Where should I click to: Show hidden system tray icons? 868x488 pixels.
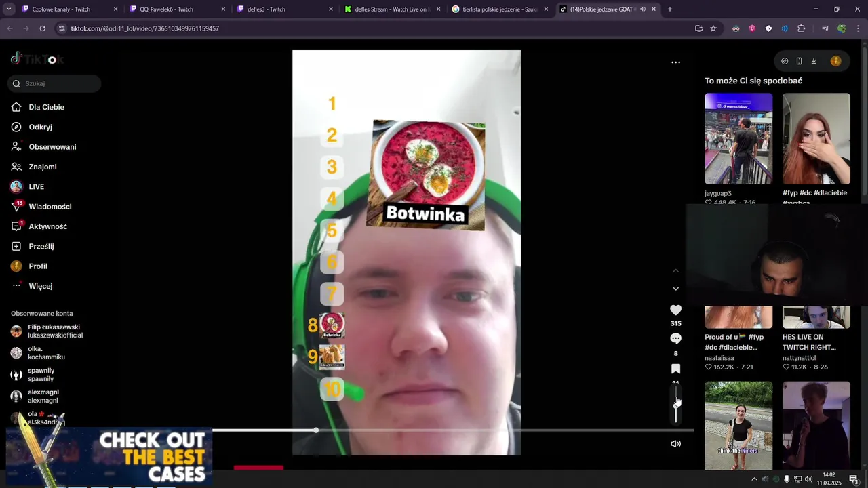point(754,479)
